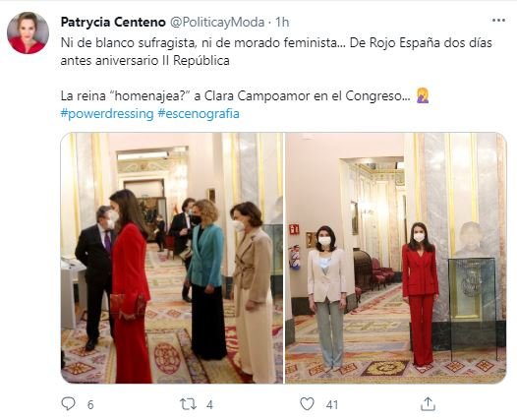Click the words 'antes aniversario II República'
The image size is (517, 420).
click(145, 61)
